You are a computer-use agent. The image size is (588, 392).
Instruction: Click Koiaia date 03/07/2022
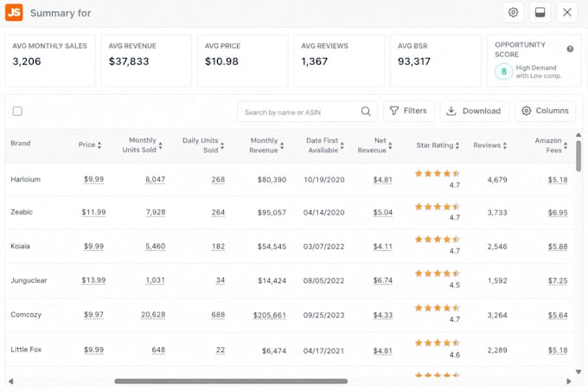pos(323,247)
